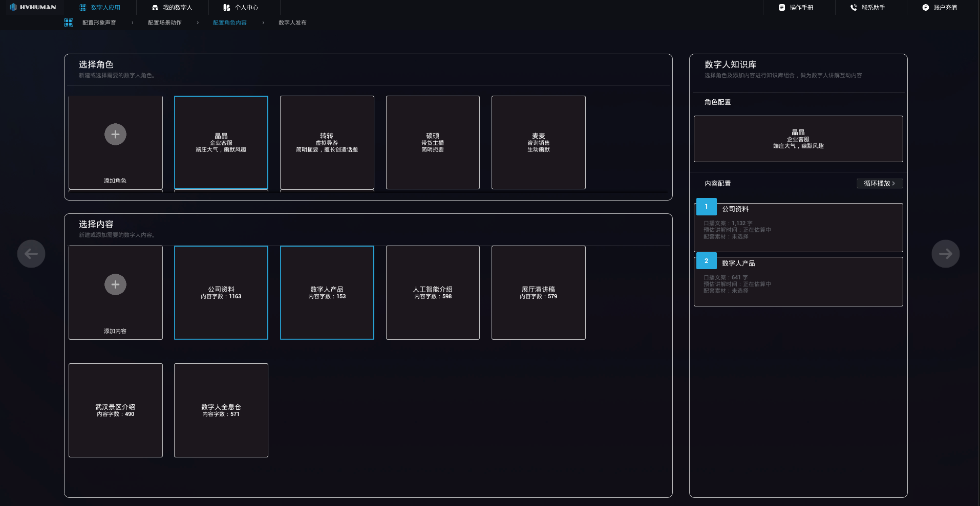980x506 pixels.
Task: Click the configured 晶晶 role in knowledge base
Action: click(x=798, y=139)
